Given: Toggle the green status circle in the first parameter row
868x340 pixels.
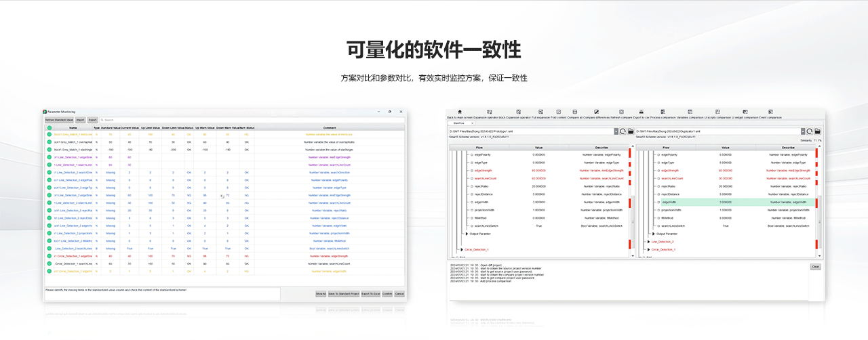Looking at the screenshot, I should [49, 134].
